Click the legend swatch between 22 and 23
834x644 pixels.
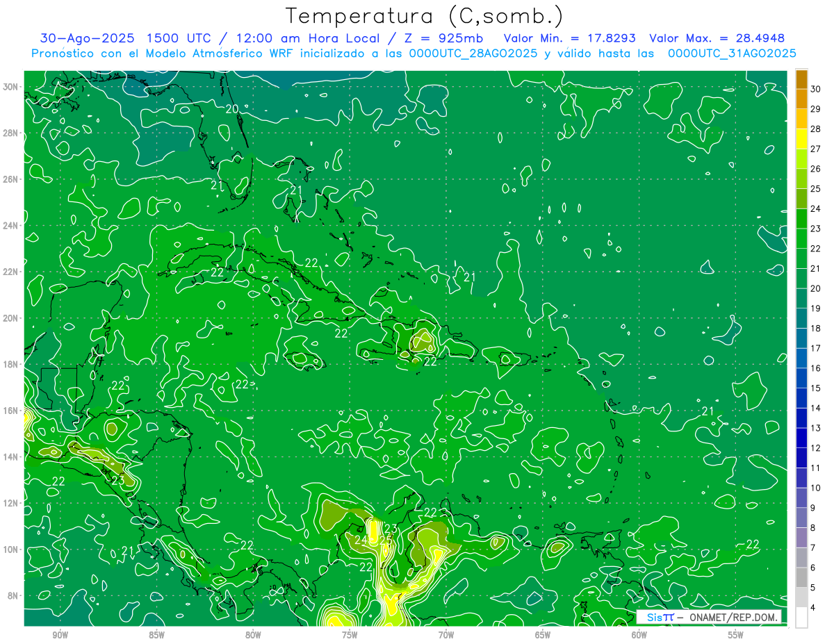click(801, 238)
